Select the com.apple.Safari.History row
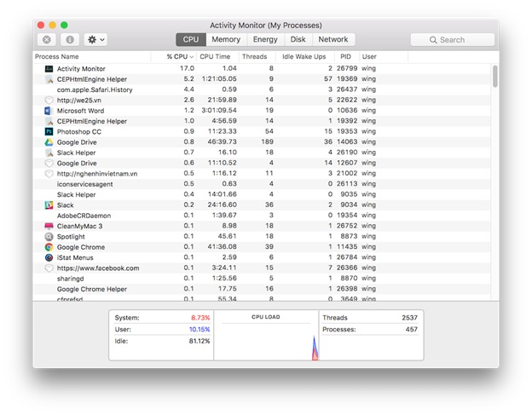This screenshot has width=532, height=415. (262, 89)
